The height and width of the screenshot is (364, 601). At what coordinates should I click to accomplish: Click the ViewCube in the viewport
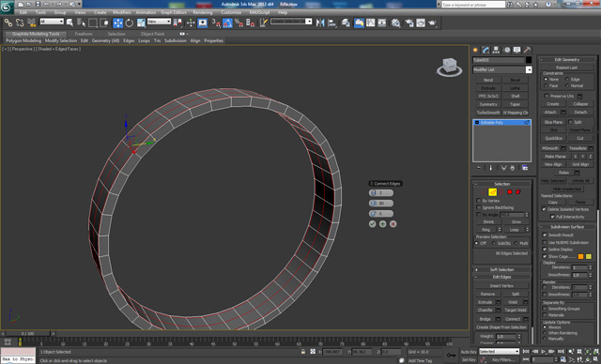point(449,67)
